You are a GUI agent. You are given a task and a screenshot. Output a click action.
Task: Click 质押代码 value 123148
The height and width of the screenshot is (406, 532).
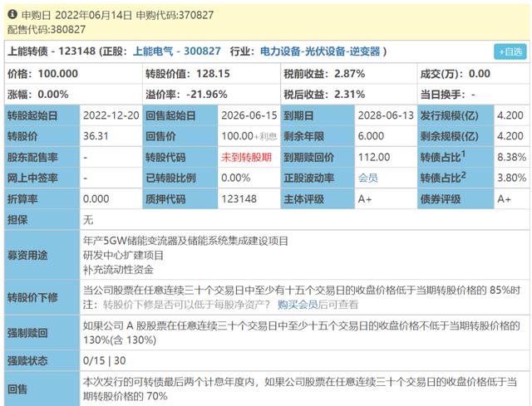pos(239,199)
